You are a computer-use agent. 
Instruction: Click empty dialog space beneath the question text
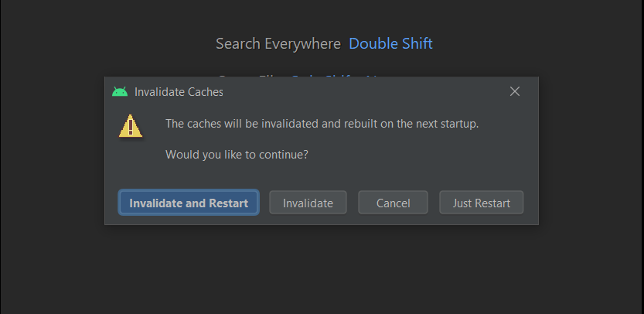[322, 175]
